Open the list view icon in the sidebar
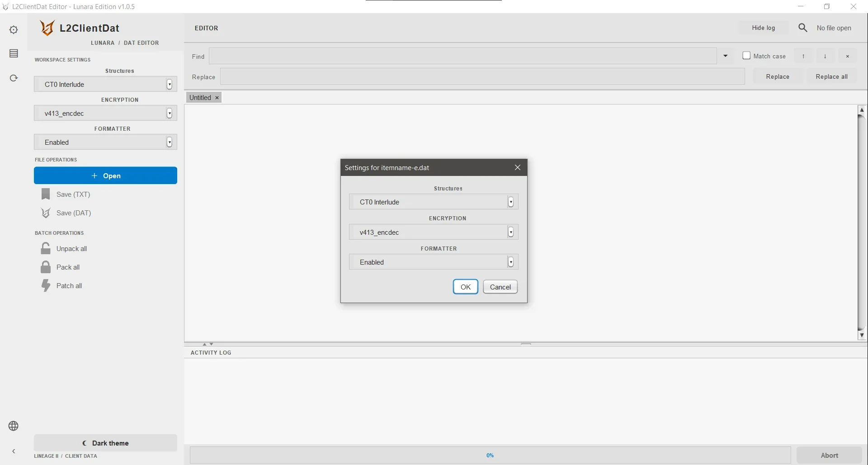 14,53
